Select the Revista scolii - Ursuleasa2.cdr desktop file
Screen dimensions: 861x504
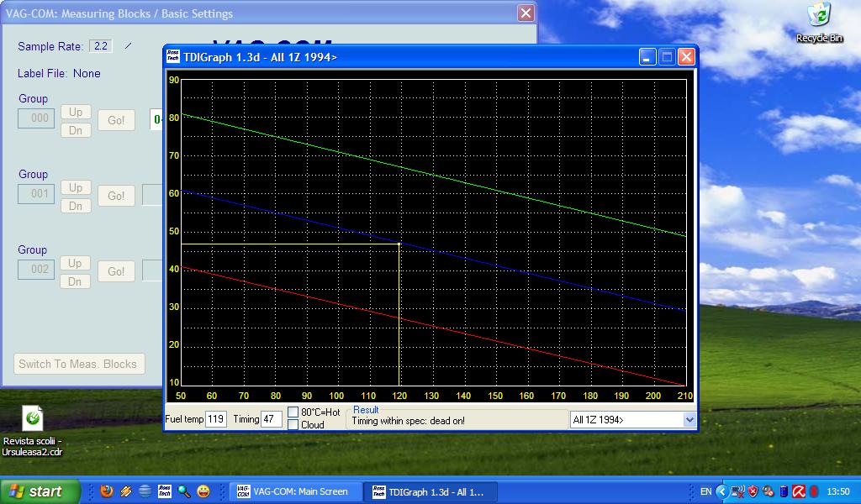33,432
